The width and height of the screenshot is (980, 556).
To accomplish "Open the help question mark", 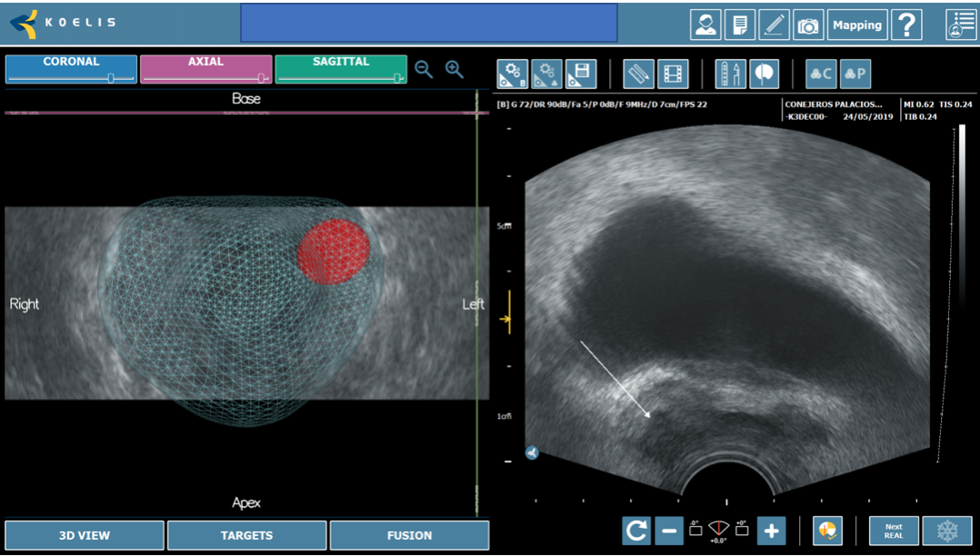I will [x=906, y=25].
